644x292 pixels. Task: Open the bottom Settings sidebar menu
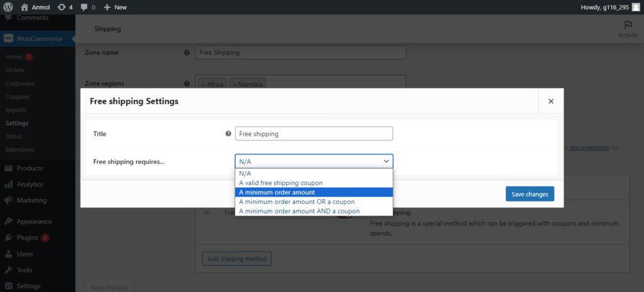pos(28,286)
